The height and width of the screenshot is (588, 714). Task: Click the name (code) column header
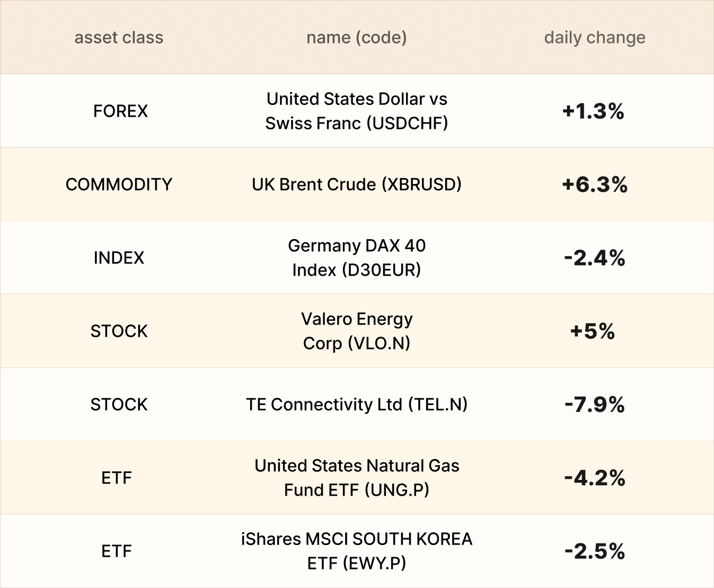[356, 38]
